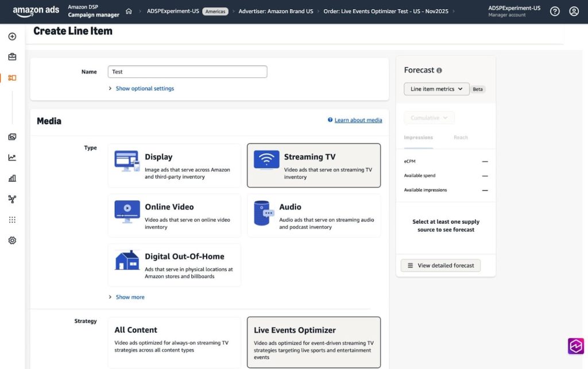The height and width of the screenshot is (369, 588).
Task: Choose the Live Events Optimizer strategy
Action: (314, 343)
